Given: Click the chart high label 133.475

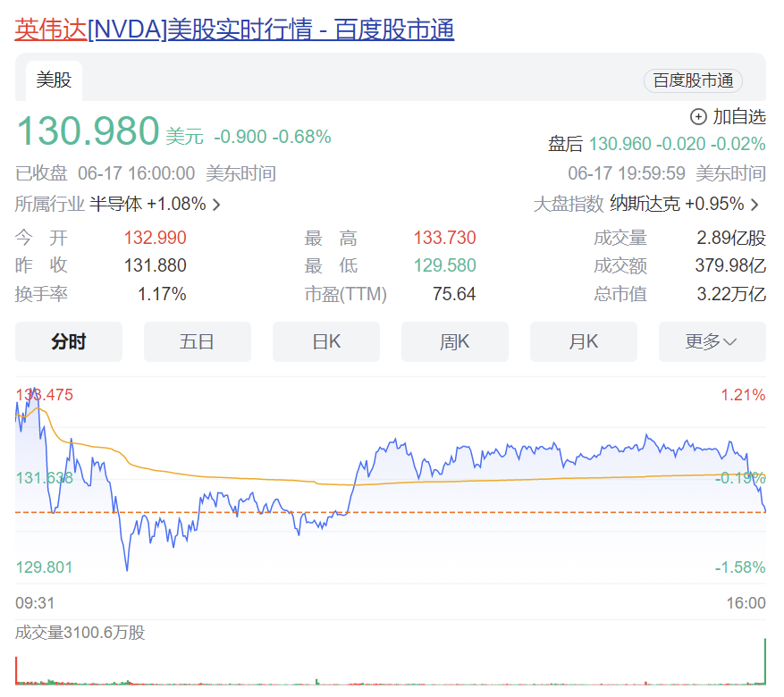Looking at the screenshot, I should point(44,395).
